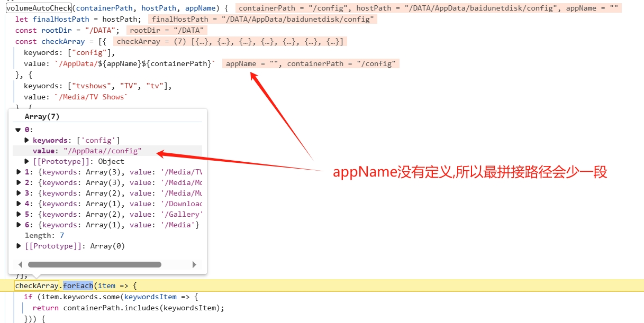644x323 pixels.
Task: Click the containerPath.includes(keywordsItem) return line
Action: coord(129,308)
